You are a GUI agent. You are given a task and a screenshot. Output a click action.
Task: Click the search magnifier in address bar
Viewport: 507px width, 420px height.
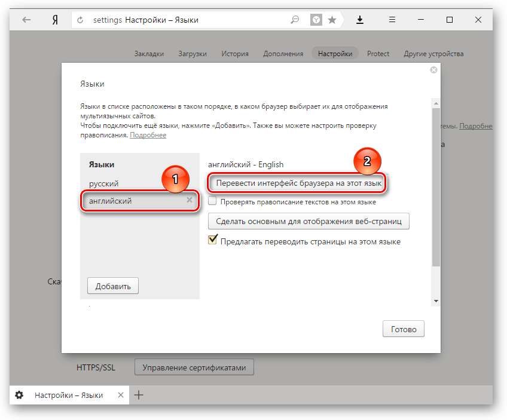tap(295, 20)
